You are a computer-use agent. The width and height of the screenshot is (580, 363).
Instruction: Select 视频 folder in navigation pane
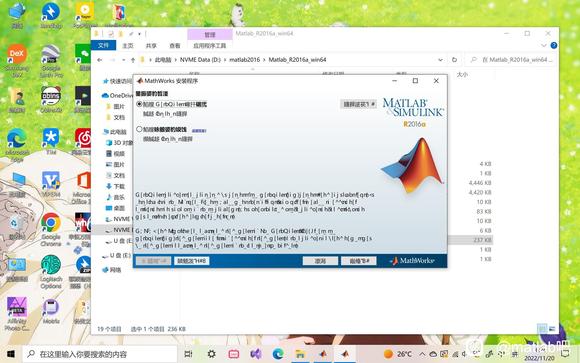pyautogui.click(x=115, y=154)
